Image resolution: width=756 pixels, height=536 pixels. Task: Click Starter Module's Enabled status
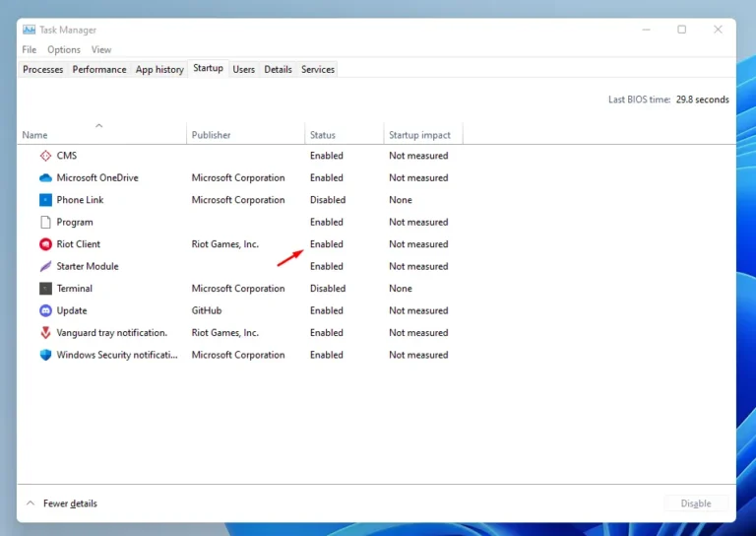tap(327, 266)
